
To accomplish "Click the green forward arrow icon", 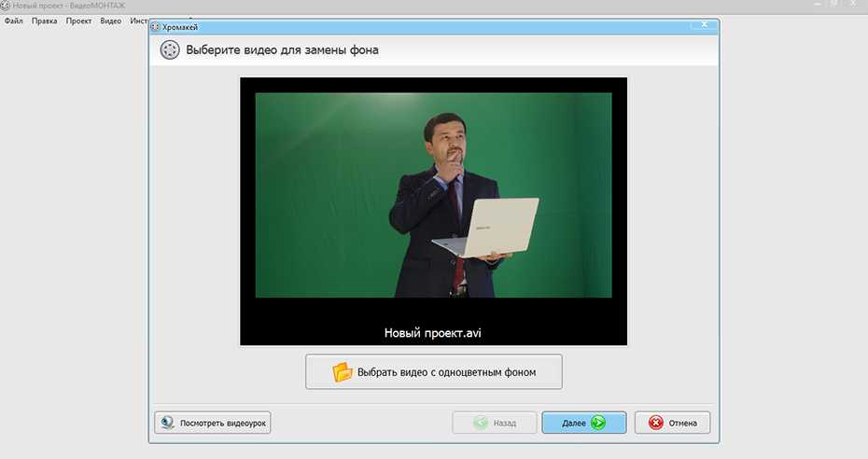I will click(x=597, y=423).
